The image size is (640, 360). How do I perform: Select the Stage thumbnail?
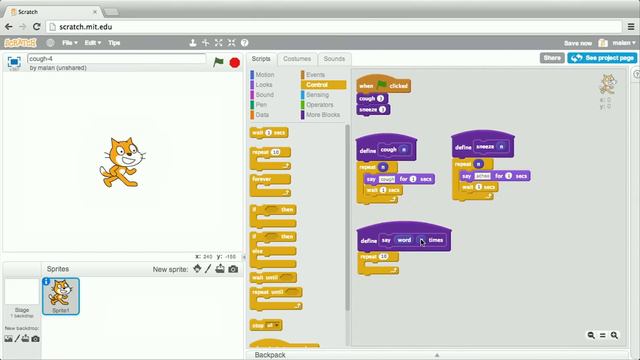tap(22, 292)
